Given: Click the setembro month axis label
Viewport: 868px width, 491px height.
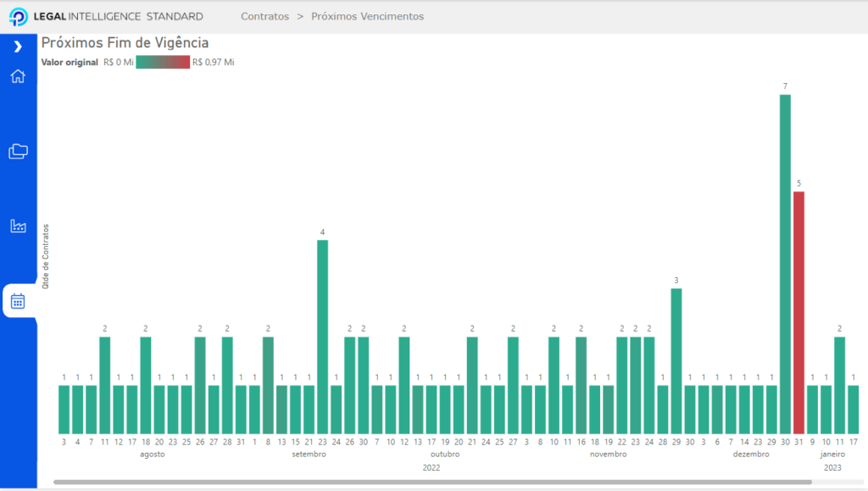Looking at the screenshot, I should pos(309,455).
